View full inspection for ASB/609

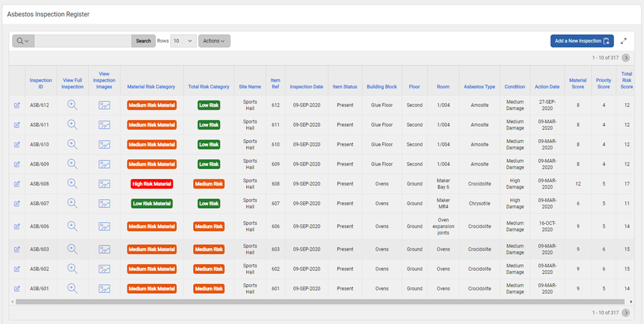[73, 164]
